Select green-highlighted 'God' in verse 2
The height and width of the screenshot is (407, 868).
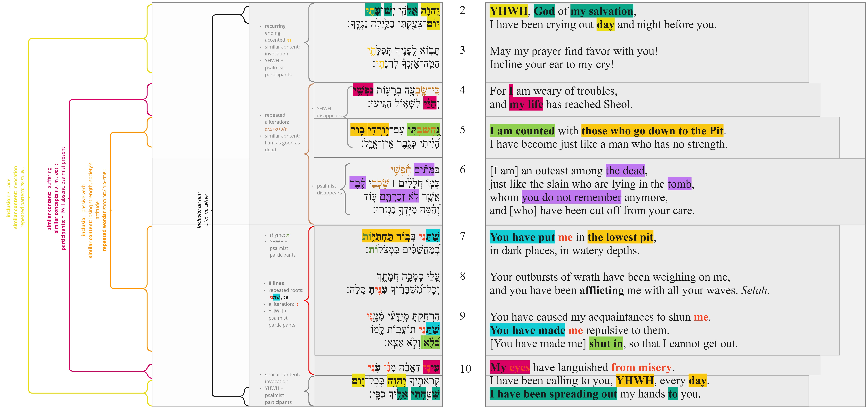point(544,11)
